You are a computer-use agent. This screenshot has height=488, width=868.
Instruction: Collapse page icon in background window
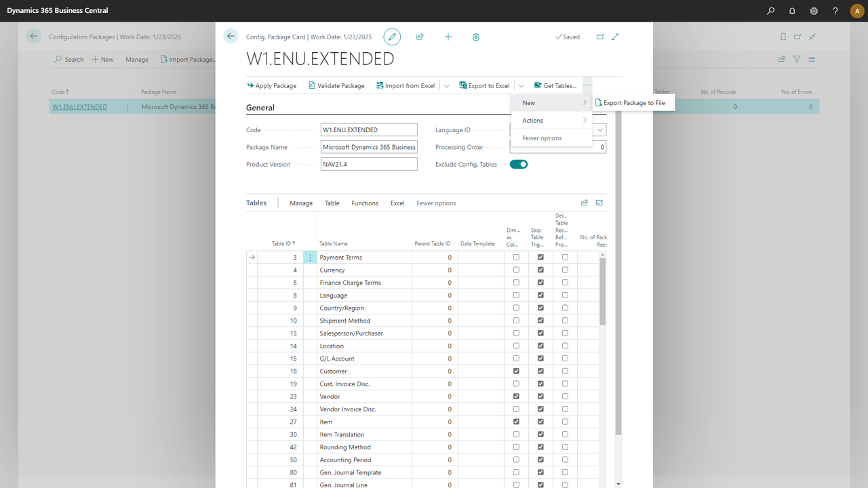pyautogui.click(x=812, y=37)
